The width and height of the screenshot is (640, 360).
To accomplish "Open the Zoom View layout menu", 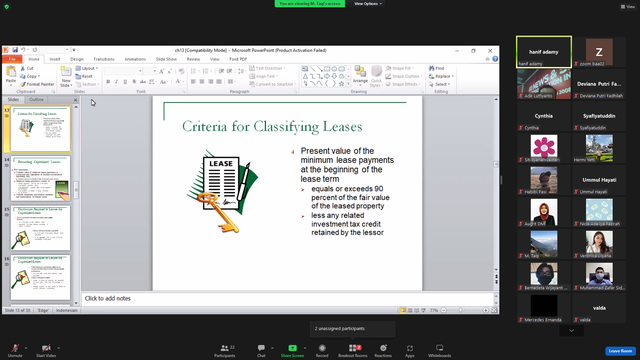I will tap(628, 7).
